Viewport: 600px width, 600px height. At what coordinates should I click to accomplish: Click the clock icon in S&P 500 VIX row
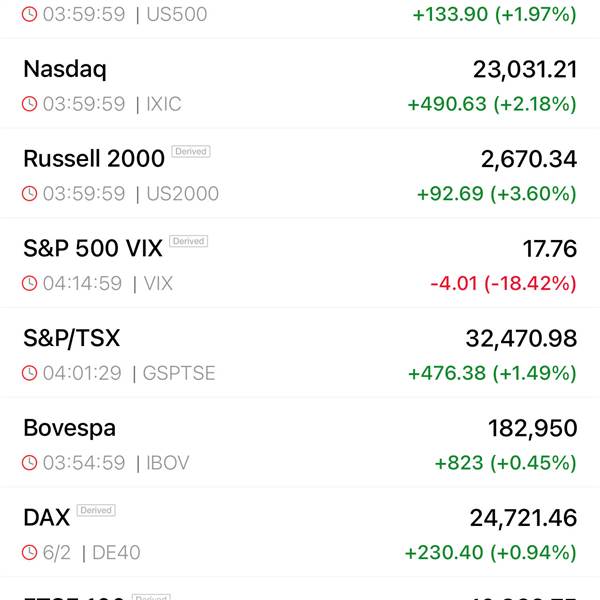[30, 284]
